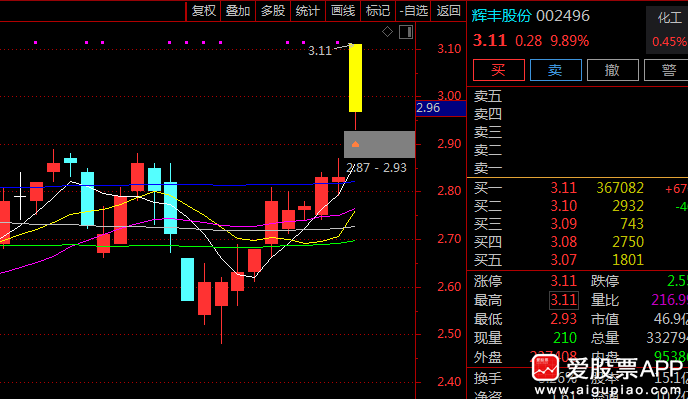Image resolution: width=688 pixels, height=399 pixels.
Task: Open the 统计 statistics tool
Action: click(308, 11)
